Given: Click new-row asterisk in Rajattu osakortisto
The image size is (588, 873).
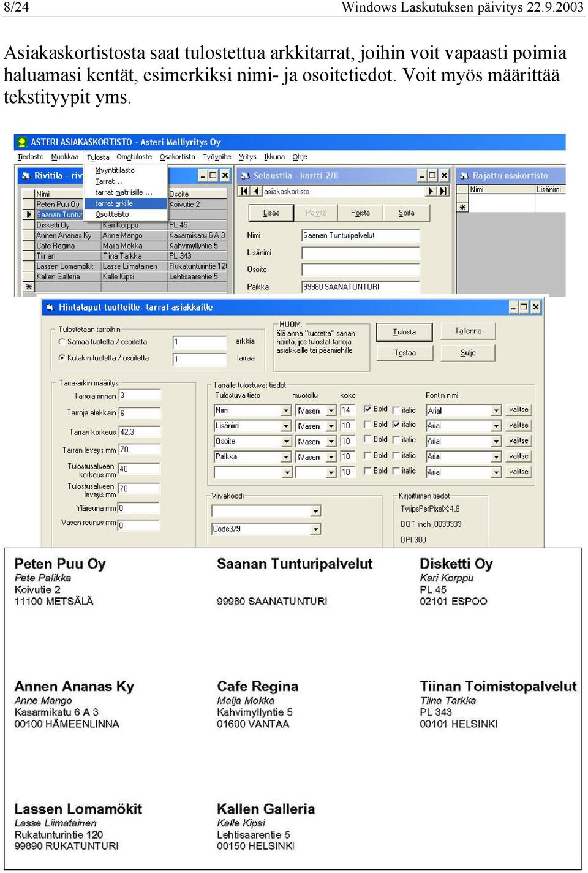Looking at the screenshot, I should (462, 207).
